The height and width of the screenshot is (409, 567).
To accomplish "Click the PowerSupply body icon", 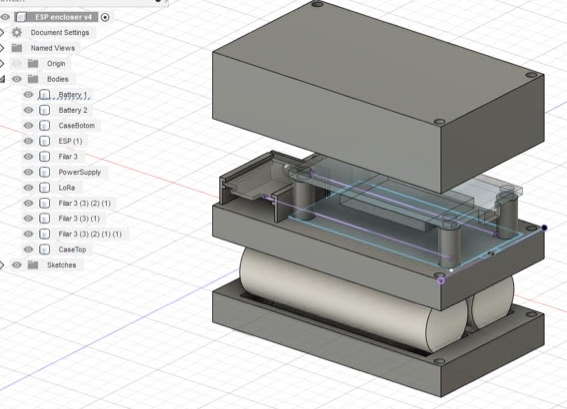I will (x=44, y=172).
